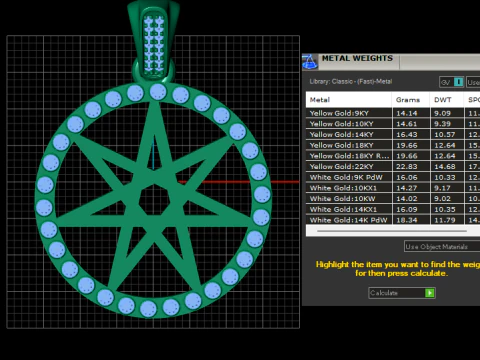Click the 14.14 grams cell

(x=411, y=113)
